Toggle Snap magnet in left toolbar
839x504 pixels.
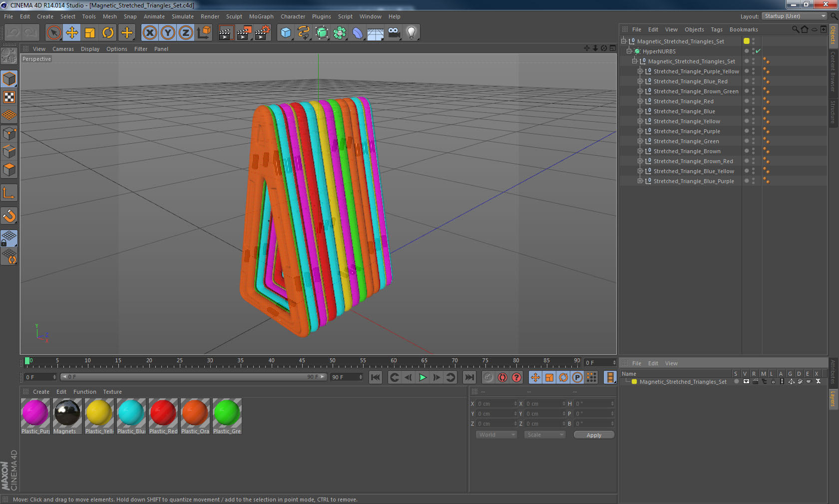click(x=9, y=216)
